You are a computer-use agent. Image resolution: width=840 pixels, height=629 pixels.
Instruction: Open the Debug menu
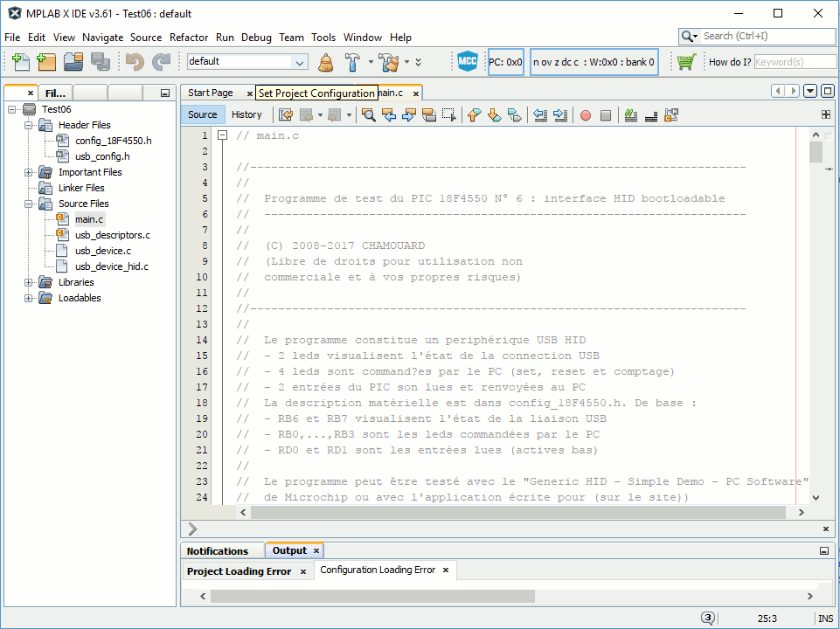pos(256,38)
